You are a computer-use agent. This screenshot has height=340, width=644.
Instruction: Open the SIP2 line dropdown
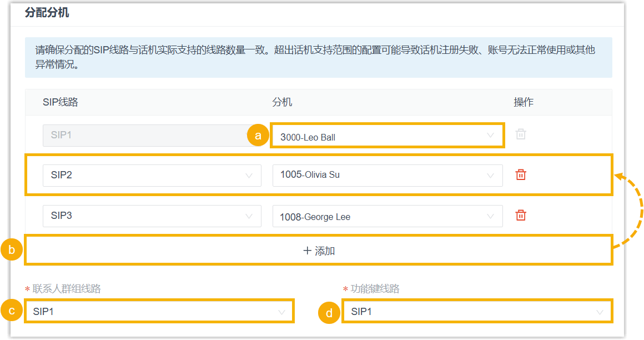click(152, 176)
